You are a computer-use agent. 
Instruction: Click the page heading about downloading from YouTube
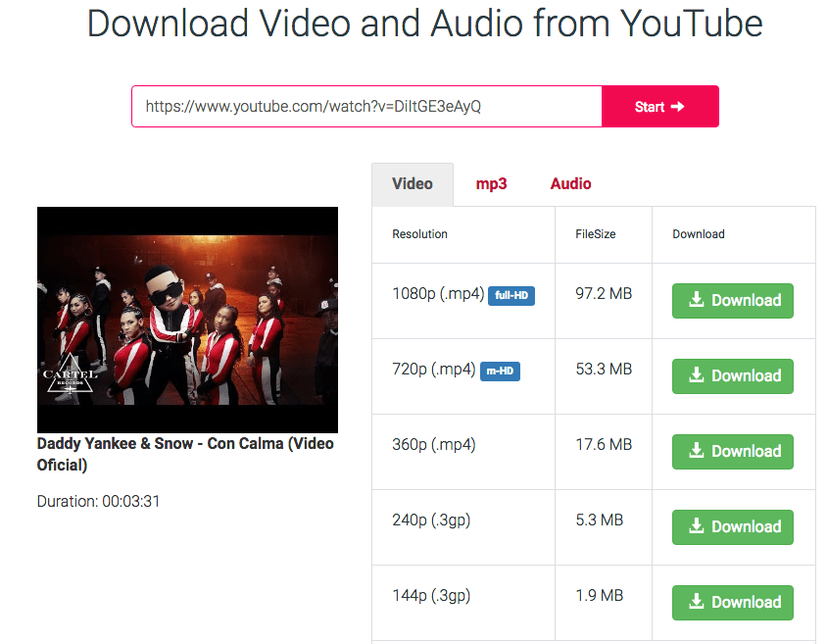click(424, 24)
